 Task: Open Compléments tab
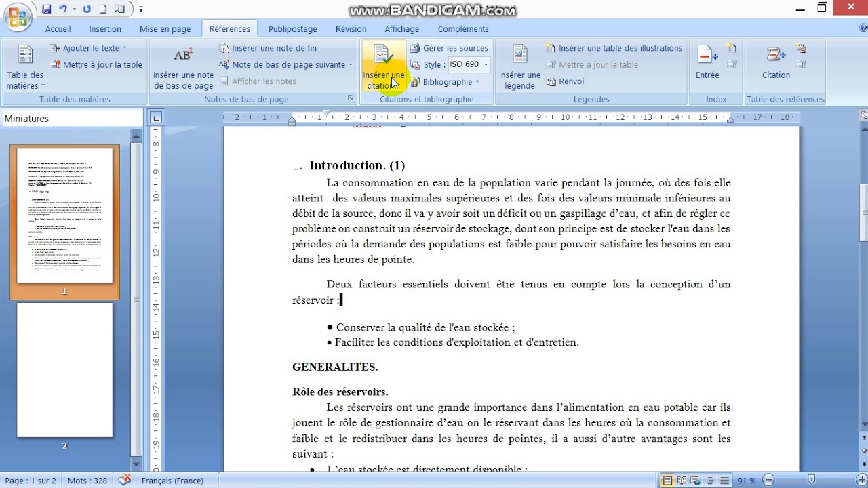463,29
